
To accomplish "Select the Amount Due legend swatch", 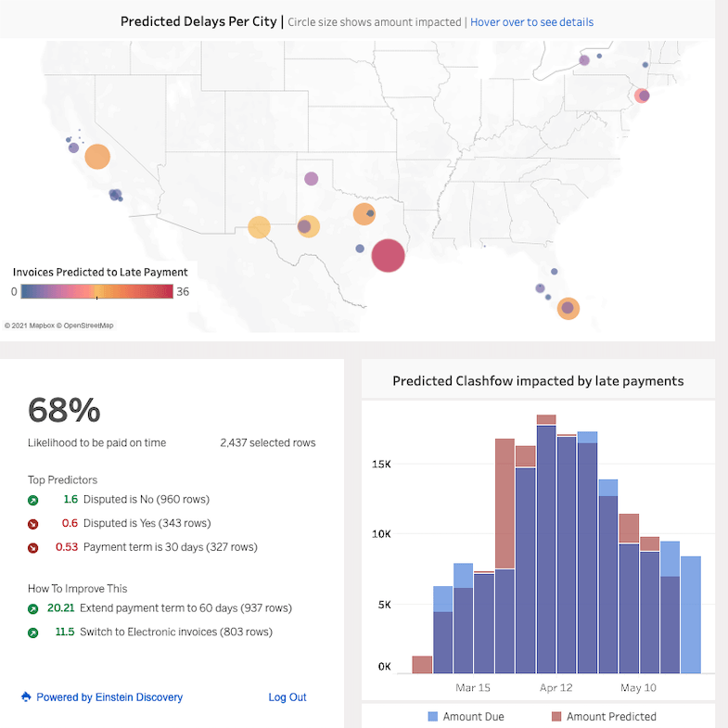I will click(x=433, y=717).
